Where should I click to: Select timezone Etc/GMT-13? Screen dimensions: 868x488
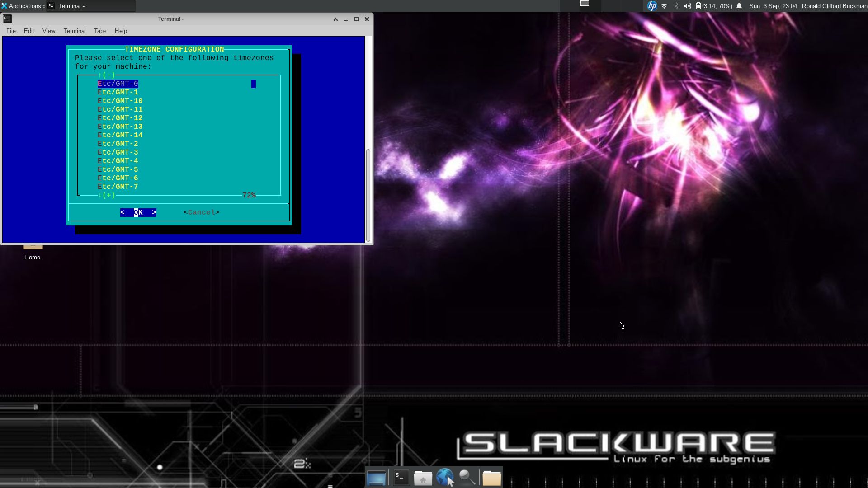pos(120,127)
